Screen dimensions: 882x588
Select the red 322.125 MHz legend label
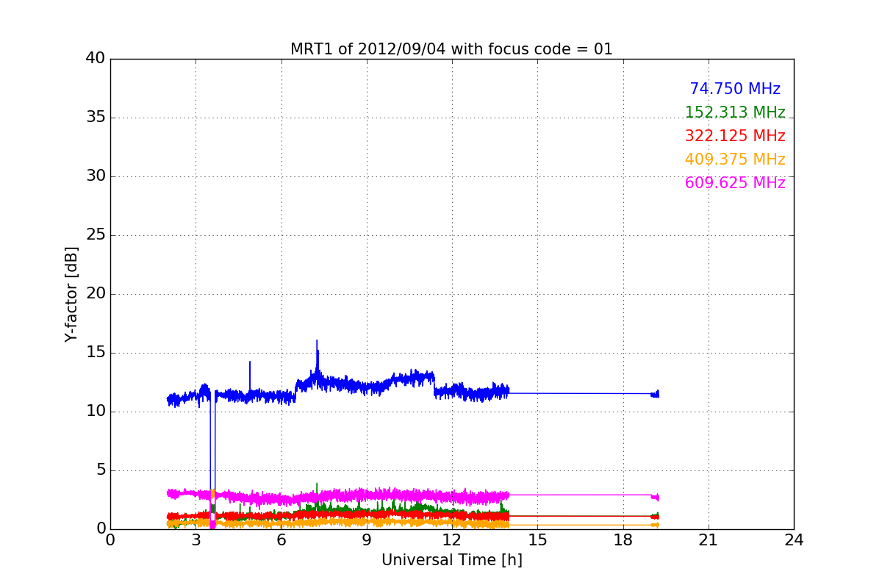(x=735, y=136)
